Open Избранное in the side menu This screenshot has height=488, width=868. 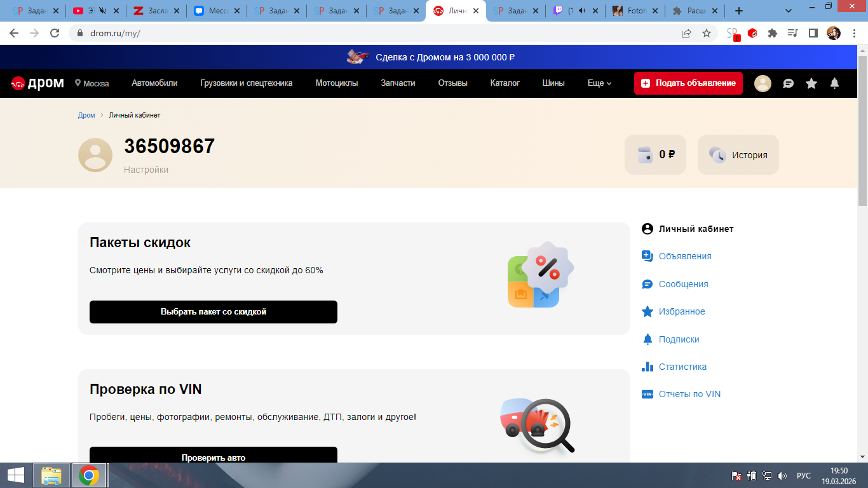point(673,311)
